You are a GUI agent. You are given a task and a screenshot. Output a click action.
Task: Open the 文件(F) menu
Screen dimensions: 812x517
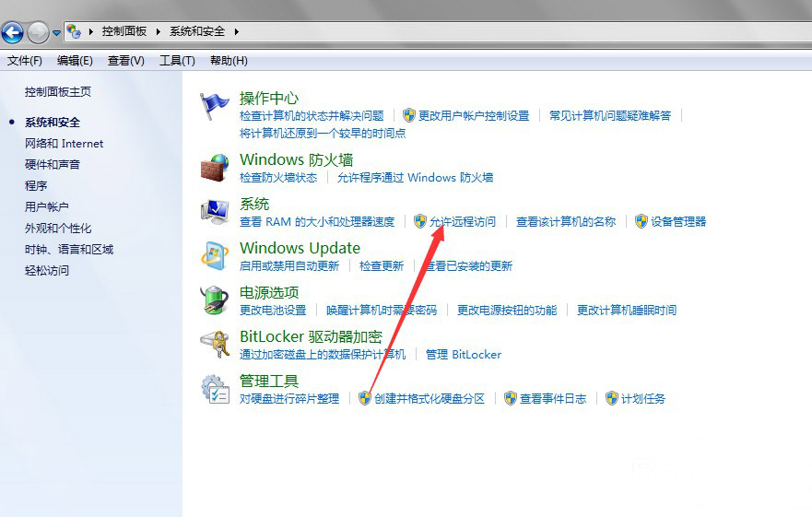coord(25,61)
